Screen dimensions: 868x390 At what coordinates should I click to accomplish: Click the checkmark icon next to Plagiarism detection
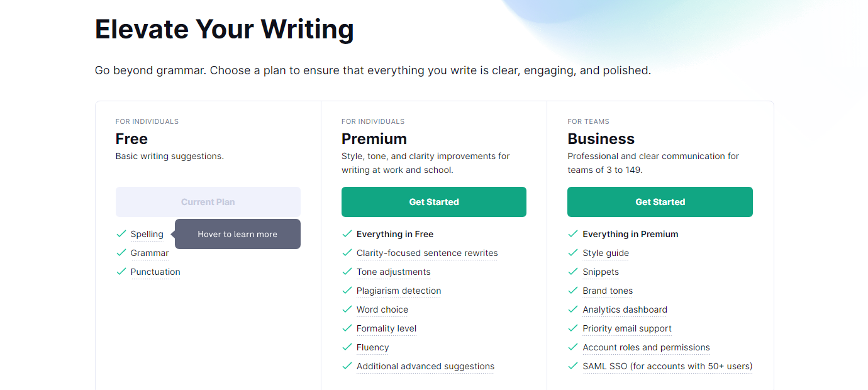point(347,290)
